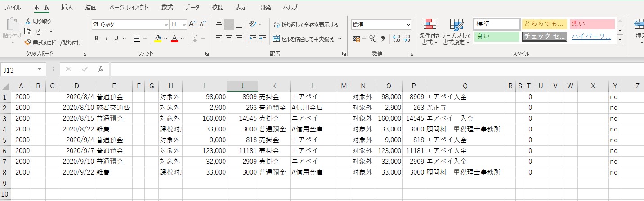Click the insert function fx icon

(101, 70)
